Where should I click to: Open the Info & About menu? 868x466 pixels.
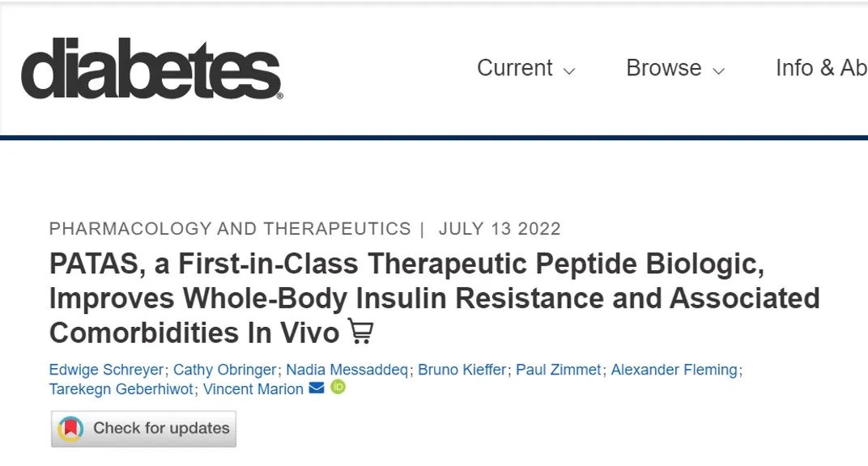(x=821, y=68)
